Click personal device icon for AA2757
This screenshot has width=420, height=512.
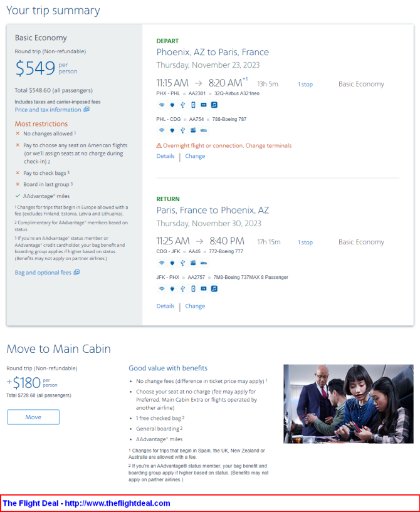(193, 289)
